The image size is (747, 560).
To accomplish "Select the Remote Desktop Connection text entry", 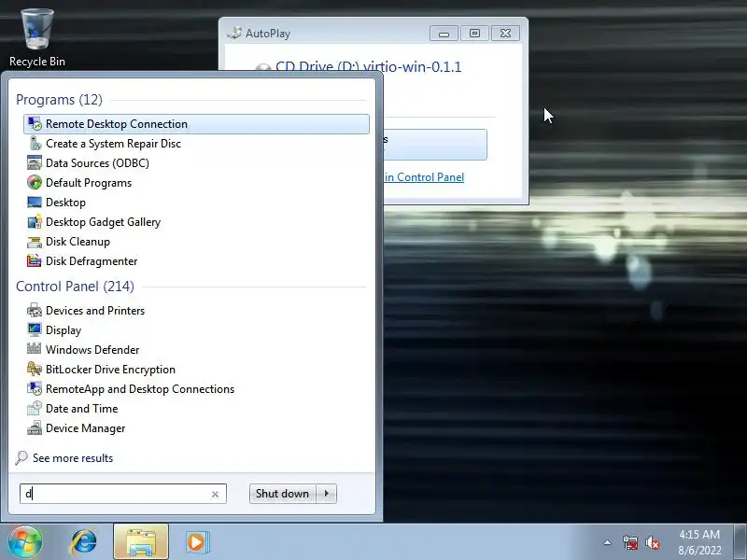I will tap(117, 124).
